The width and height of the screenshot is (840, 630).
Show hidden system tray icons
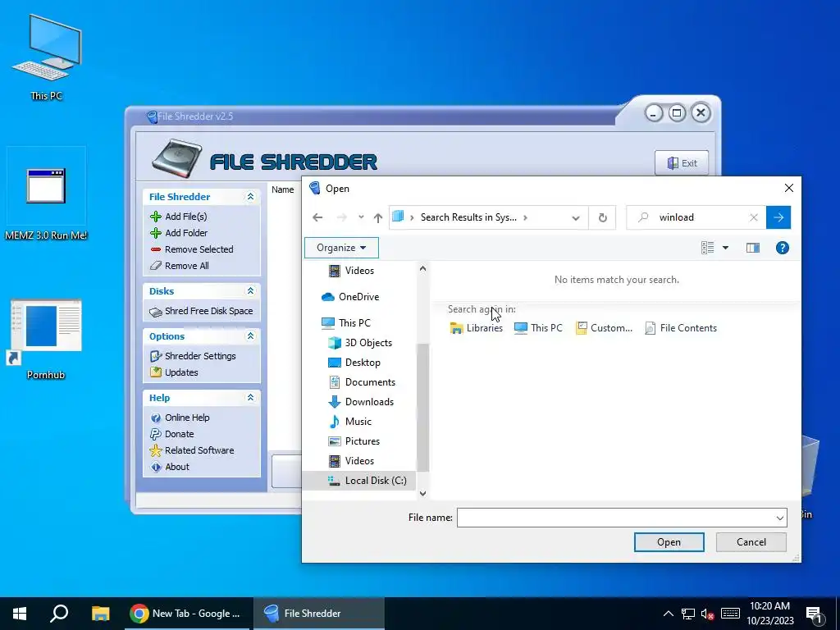point(668,614)
